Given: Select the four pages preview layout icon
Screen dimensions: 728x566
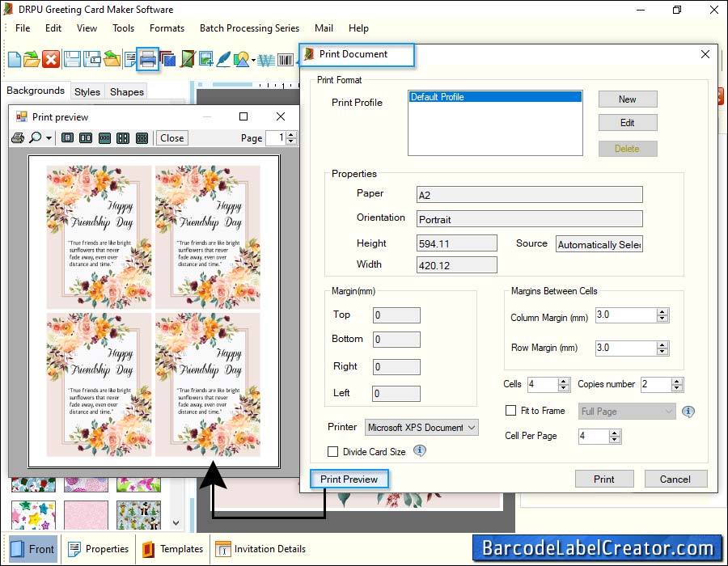Looking at the screenshot, I should click(x=123, y=138).
